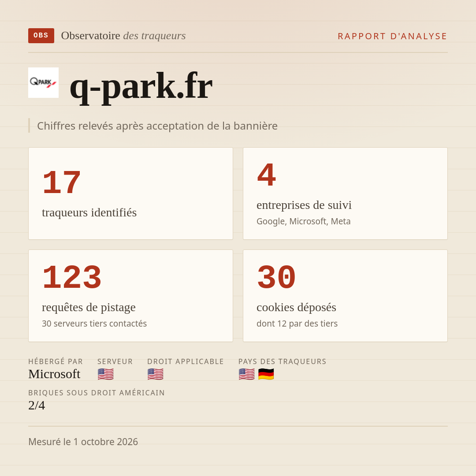Click 'BRIQUES SOUS DROIT AMÉRICAIN' label

[97, 393]
